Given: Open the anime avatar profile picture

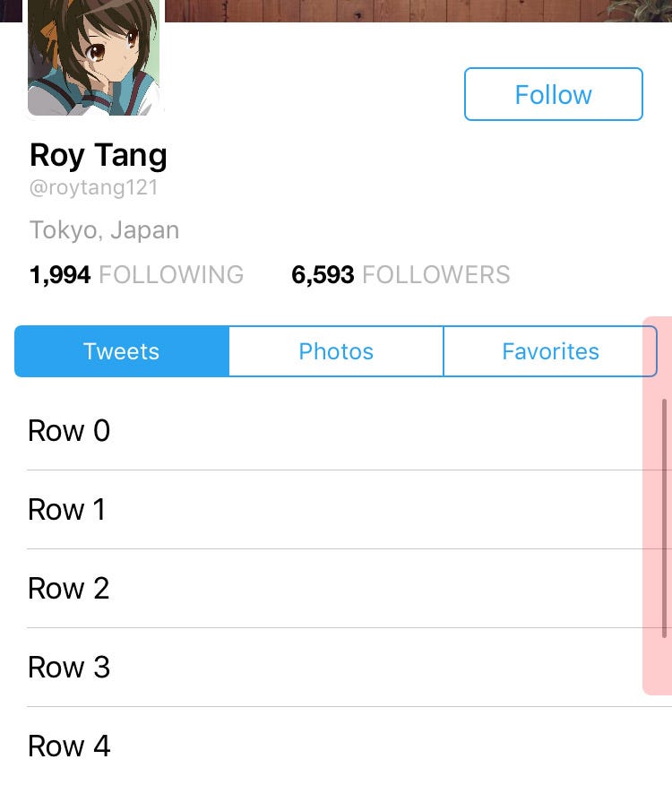Looking at the screenshot, I should coord(94,57).
